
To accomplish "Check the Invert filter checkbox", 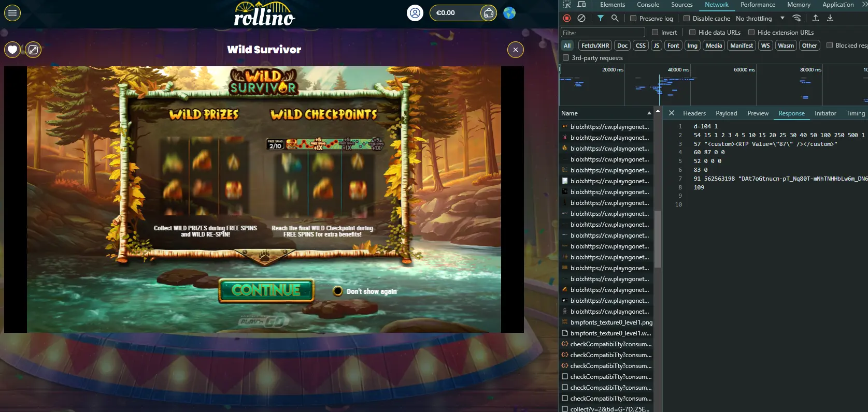I will (x=655, y=32).
